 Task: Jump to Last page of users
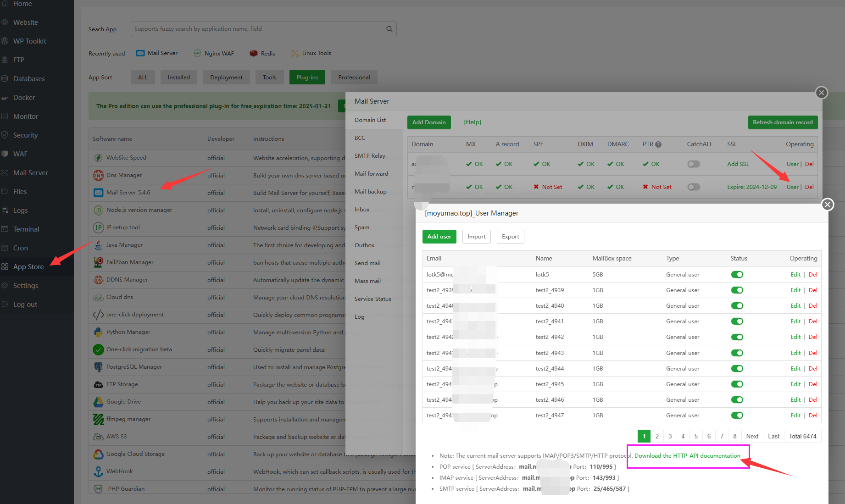[773, 436]
